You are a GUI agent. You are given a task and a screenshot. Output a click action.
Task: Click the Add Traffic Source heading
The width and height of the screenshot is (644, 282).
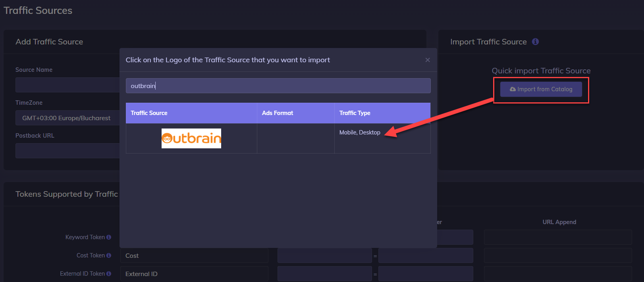(49, 42)
